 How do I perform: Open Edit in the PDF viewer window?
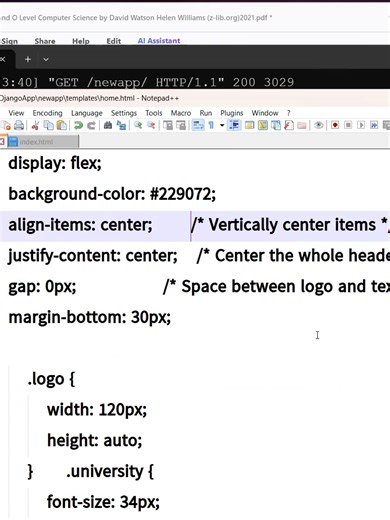pos(113,41)
